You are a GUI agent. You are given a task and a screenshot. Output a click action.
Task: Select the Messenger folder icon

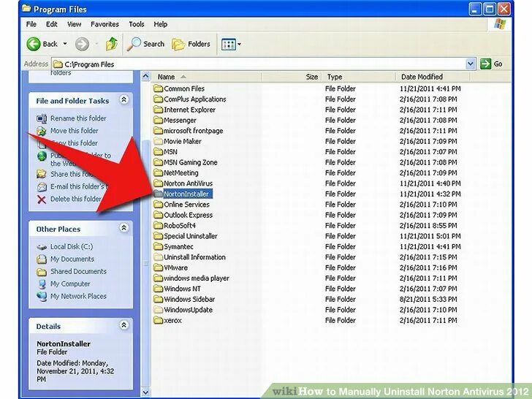tap(158, 120)
